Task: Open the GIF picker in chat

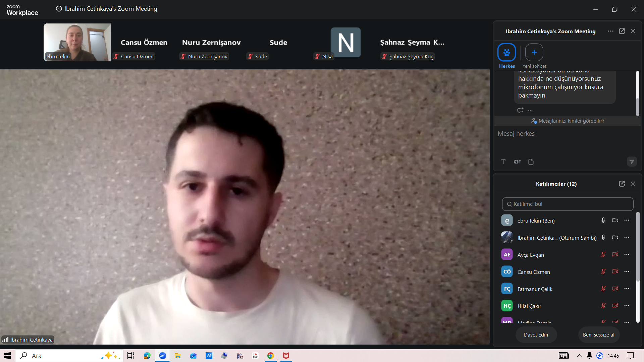Action: click(x=517, y=162)
